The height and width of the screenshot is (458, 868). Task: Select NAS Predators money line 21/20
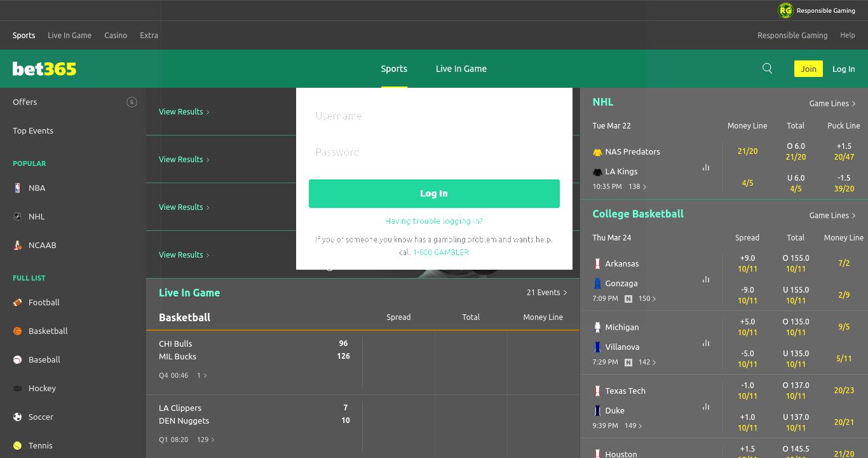[747, 151]
